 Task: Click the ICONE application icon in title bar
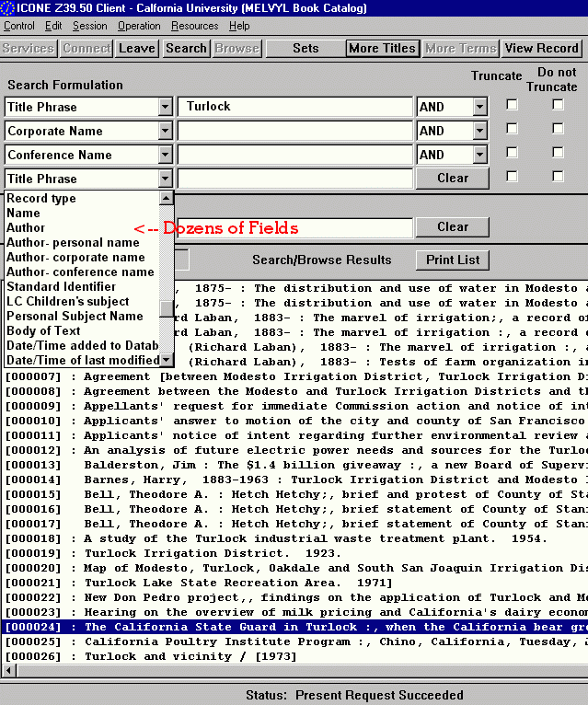tap(7, 8)
